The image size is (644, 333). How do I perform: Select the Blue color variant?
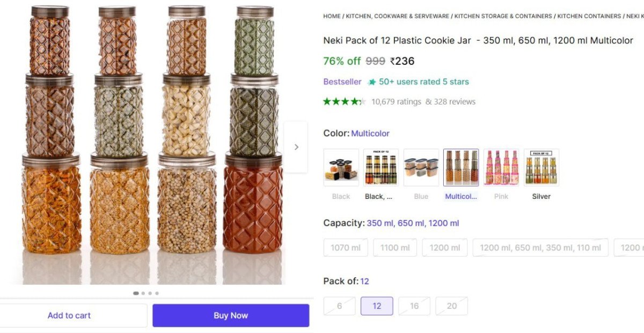pyautogui.click(x=421, y=167)
